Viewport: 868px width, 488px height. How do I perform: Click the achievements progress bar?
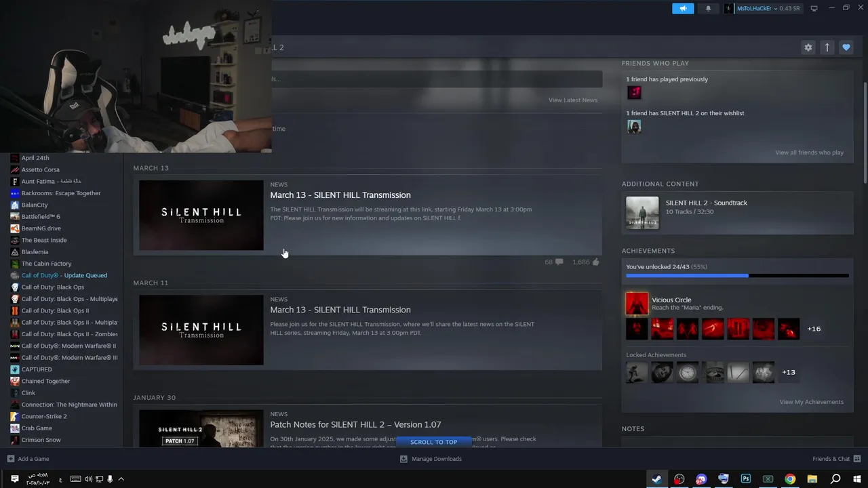(x=737, y=276)
